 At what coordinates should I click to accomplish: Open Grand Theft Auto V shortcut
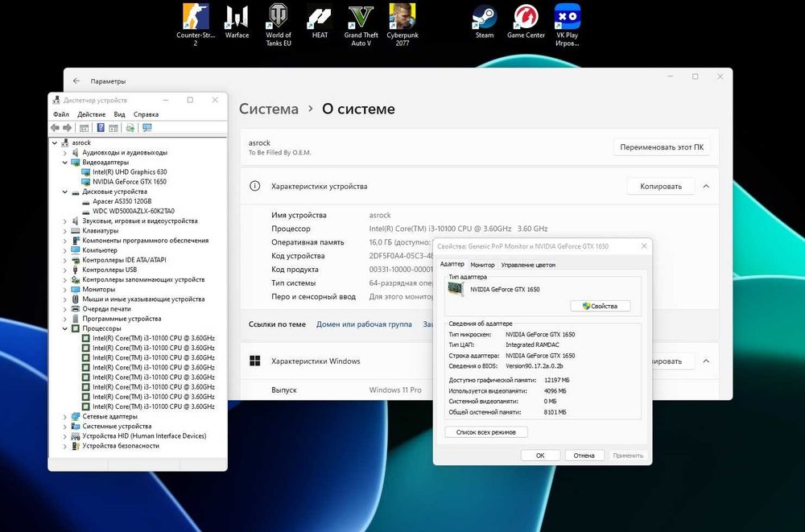pos(361,25)
